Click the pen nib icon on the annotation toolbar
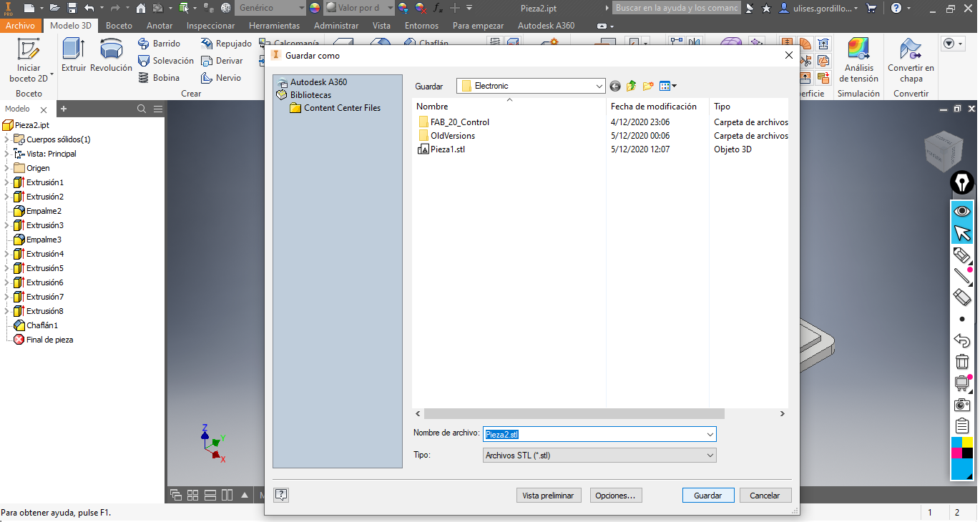Viewport: 980px width, 522px height. [x=962, y=182]
